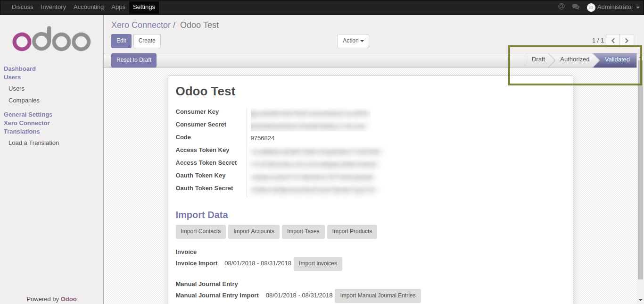Screen dimensions: 644x304
Task: Select the Authorized status stage
Action: pos(575,59)
